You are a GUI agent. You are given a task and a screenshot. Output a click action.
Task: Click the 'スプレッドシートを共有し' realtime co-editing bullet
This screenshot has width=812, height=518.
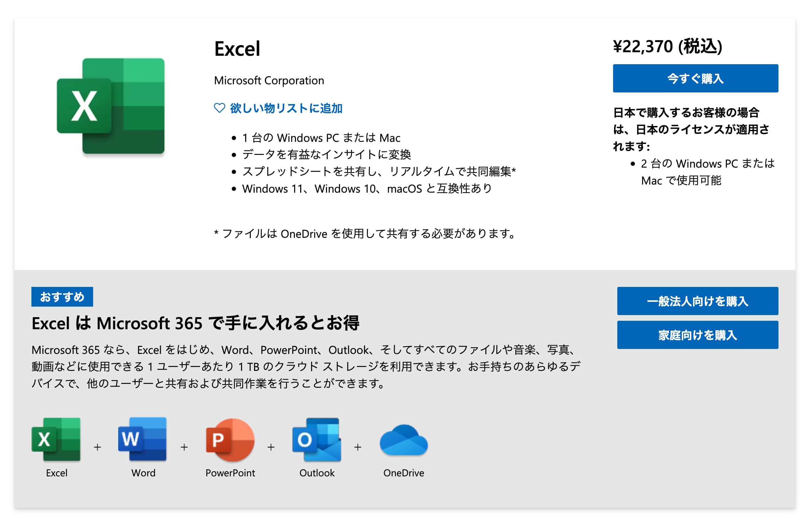point(379,171)
